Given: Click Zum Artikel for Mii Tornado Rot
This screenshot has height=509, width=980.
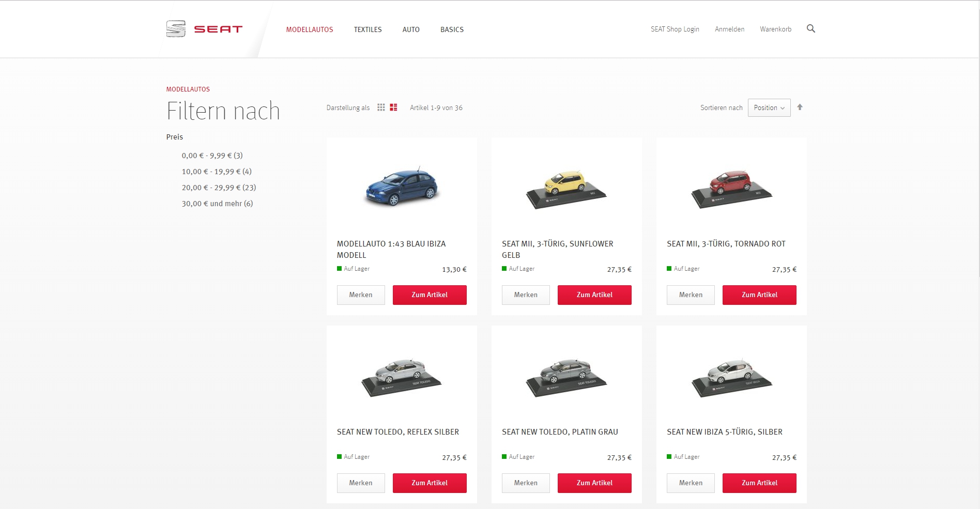Looking at the screenshot, I should (x=759, y=295).
